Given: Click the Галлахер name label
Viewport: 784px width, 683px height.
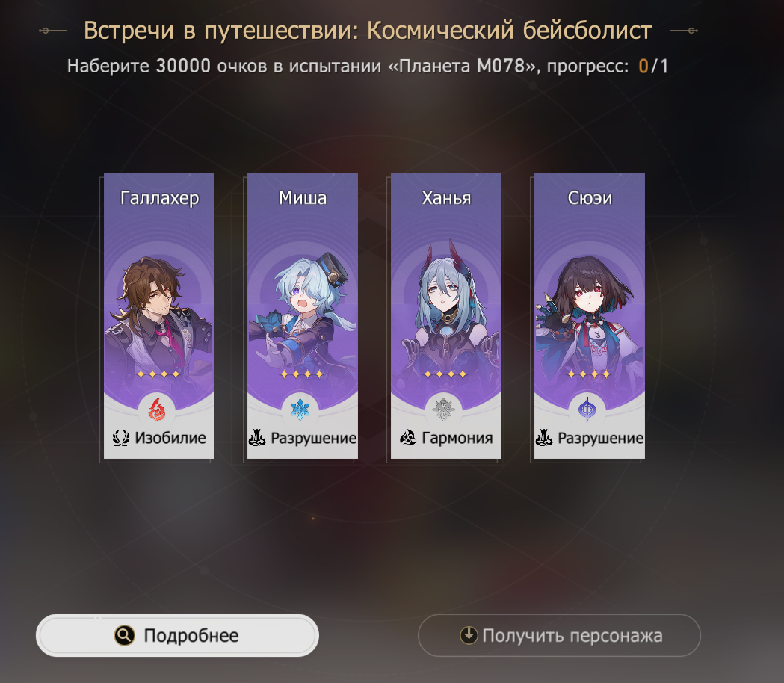Looking at the screenshot, I should coord(159,198).
